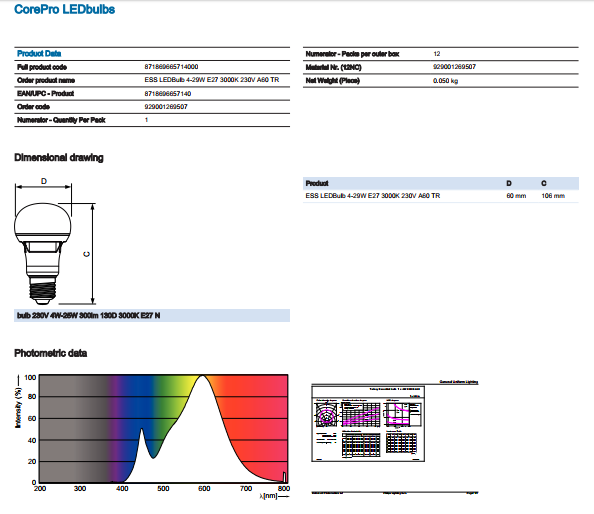594x514 pixels.
Task: Select EAN value 8718696657140
Action: (167, 94)
